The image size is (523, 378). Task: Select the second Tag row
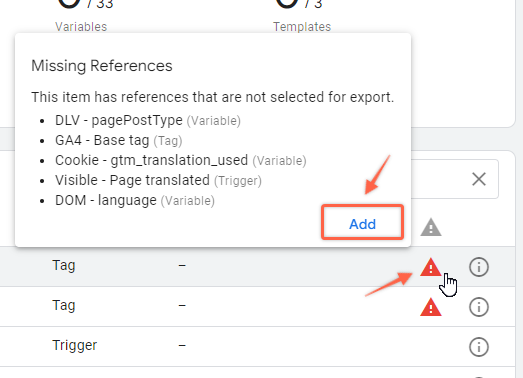click(x=257, y=307)
